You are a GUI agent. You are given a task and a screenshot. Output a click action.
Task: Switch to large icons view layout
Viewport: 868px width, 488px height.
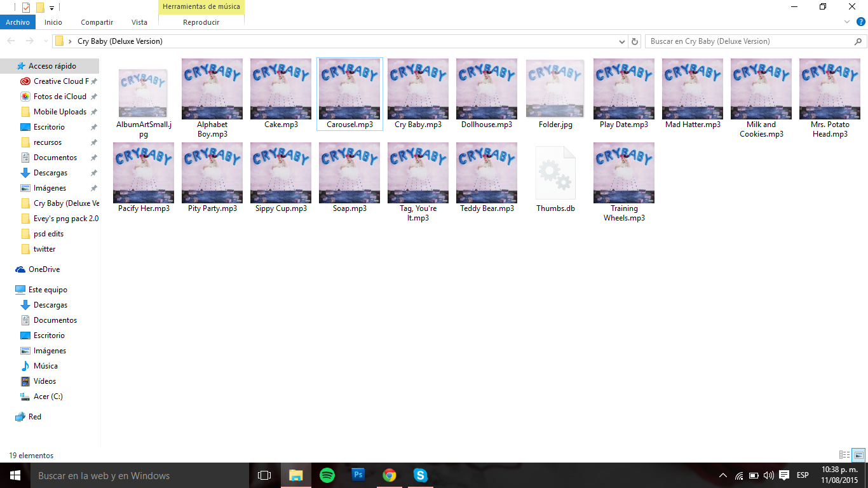pyautogui.click(x=858, y=455)
